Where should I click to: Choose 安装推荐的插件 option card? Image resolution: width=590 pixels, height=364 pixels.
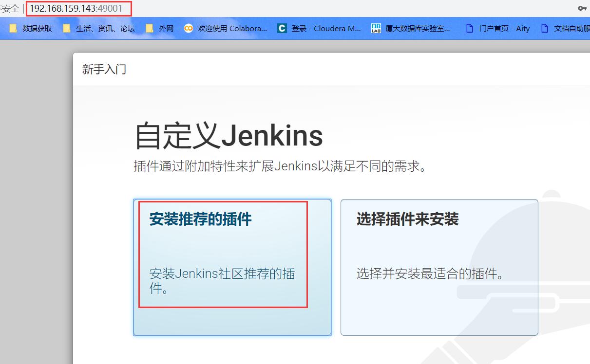(232, 267)
